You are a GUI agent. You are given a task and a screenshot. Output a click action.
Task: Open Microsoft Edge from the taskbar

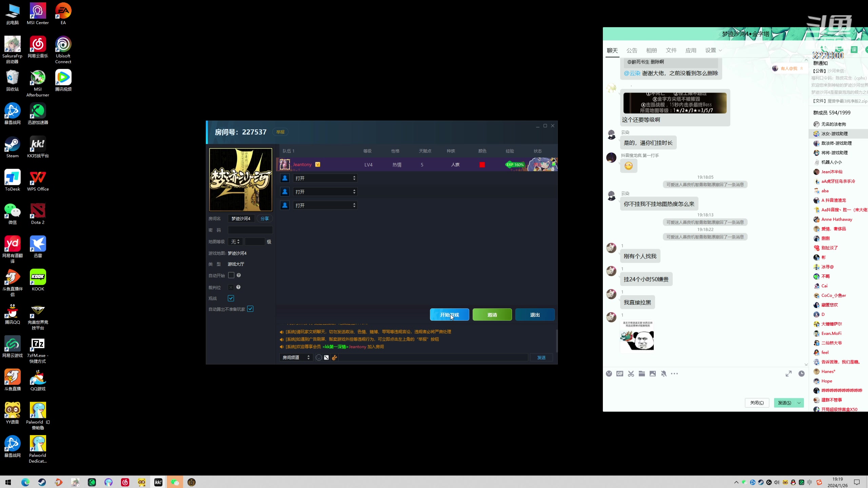point(25,482)
